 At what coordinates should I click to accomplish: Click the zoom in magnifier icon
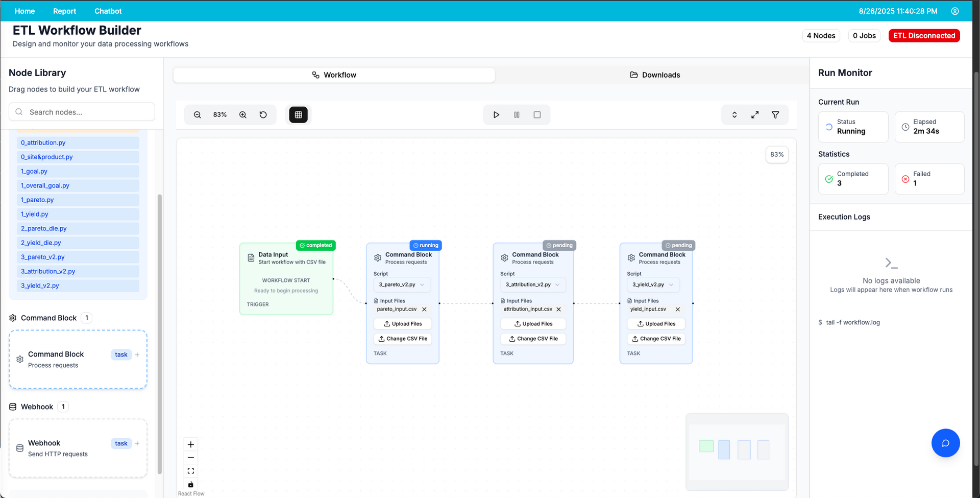[243, 115]
